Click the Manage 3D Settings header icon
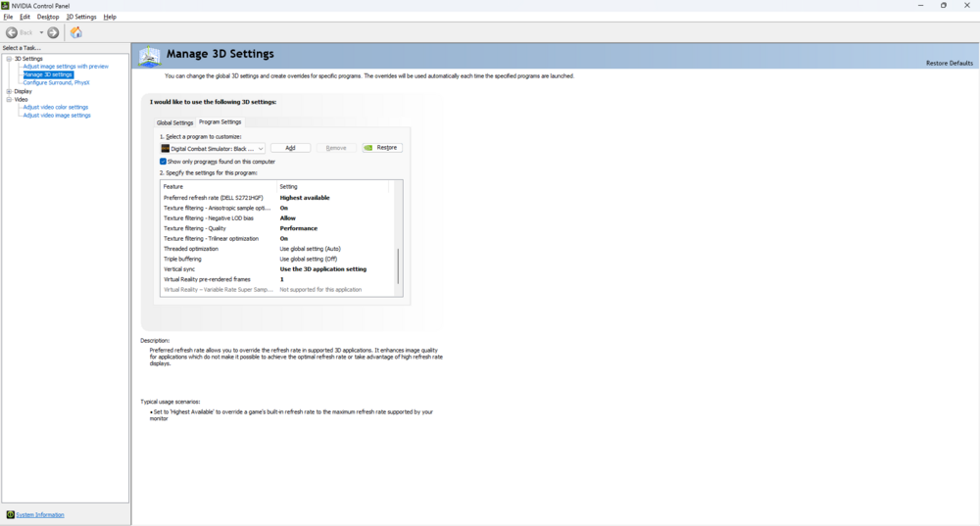The width and height of the screenshot is (980, 526). pyautogui.click(x=150, y=56)
